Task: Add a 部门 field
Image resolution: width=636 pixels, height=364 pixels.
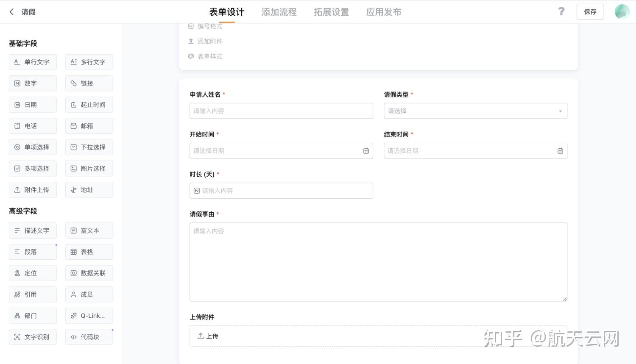Action: [33, 316]
